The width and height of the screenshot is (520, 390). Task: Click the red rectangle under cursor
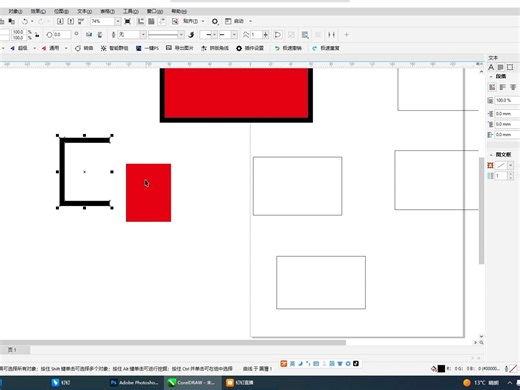tap(148, 193)
